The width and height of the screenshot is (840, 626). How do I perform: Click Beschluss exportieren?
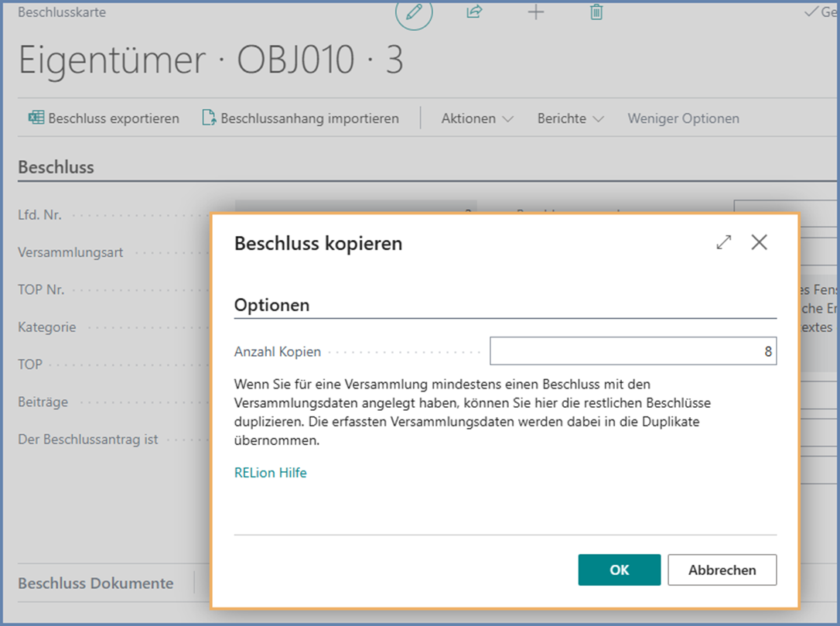[104, 118]
